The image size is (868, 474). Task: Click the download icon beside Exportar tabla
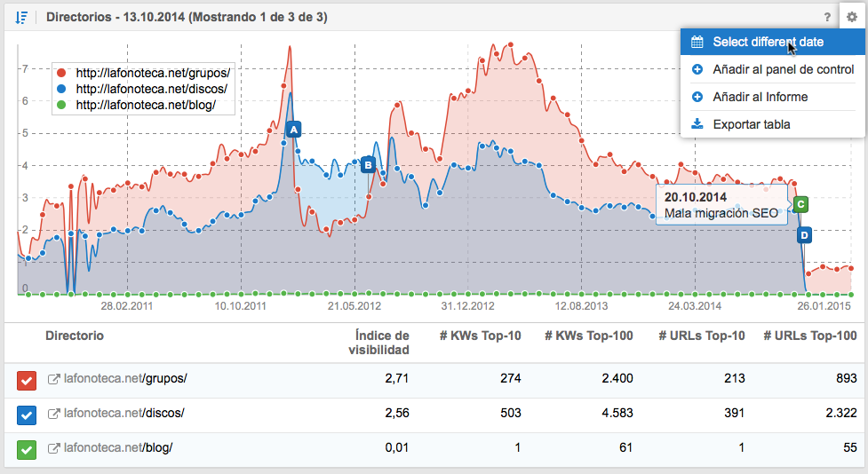(697, 124)
